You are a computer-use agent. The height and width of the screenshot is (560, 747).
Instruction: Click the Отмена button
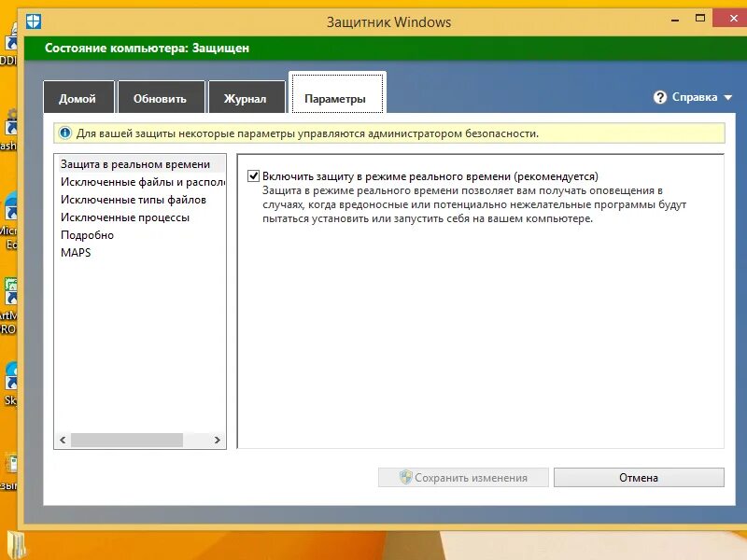[639, 477]
